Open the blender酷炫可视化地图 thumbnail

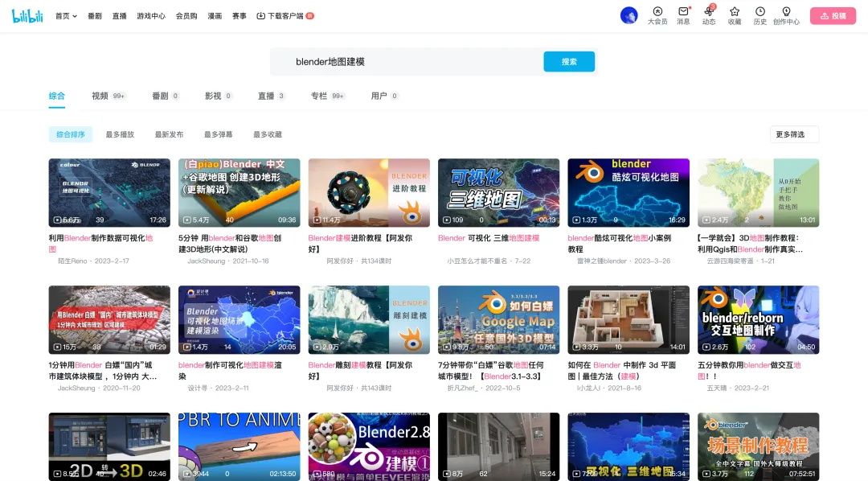coord(628,192)
